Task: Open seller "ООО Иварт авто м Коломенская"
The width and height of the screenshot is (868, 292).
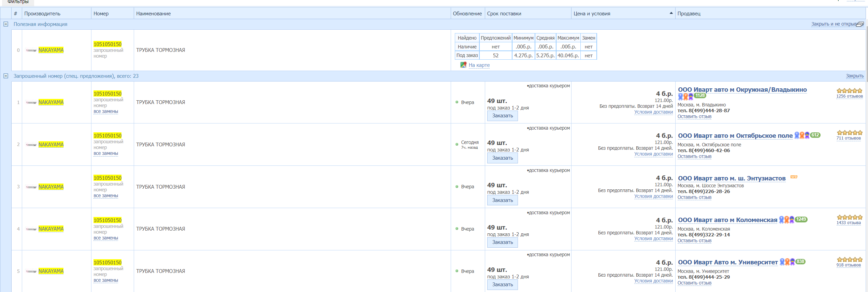Action: [728, 220]
